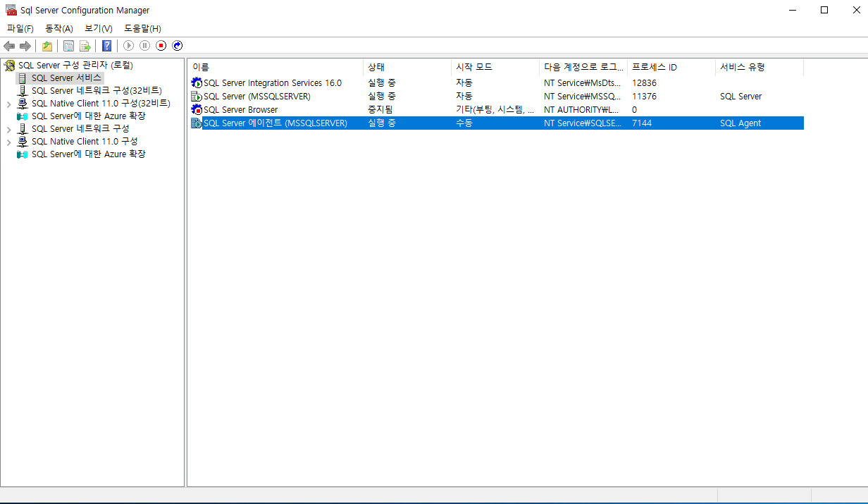Click the Configuration Manager title bar icon

[x=11, y=10]
